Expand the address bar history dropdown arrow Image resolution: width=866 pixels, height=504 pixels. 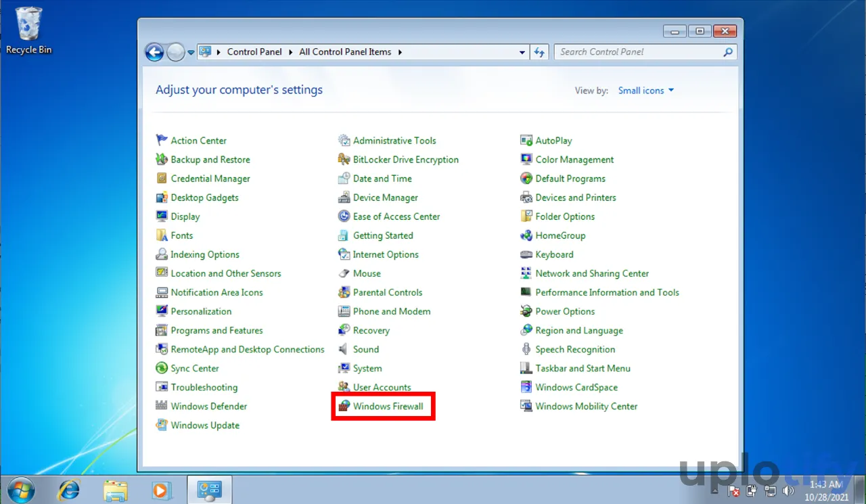pyautogui.click(x=522, y=52)
